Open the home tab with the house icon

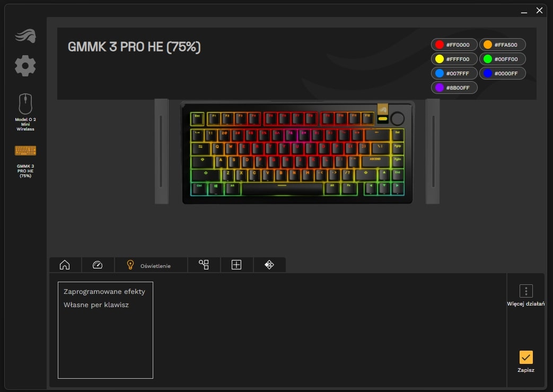(x=65, y=265)
